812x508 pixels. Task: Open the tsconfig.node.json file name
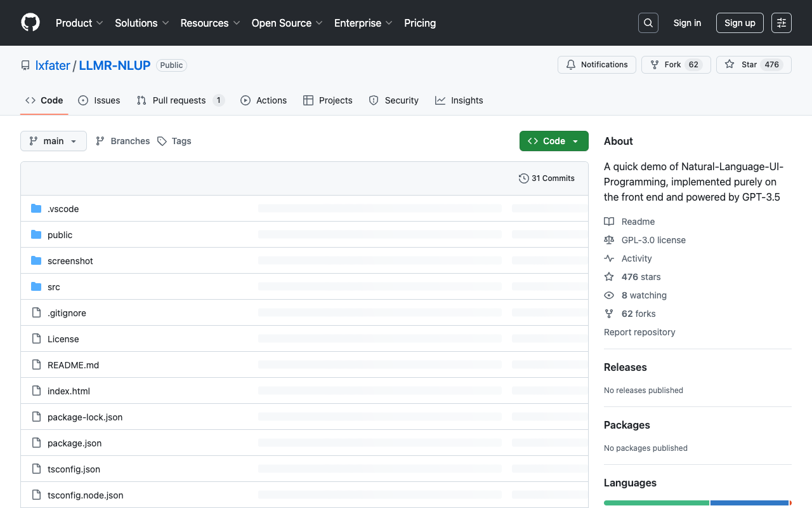coord(86,495)
